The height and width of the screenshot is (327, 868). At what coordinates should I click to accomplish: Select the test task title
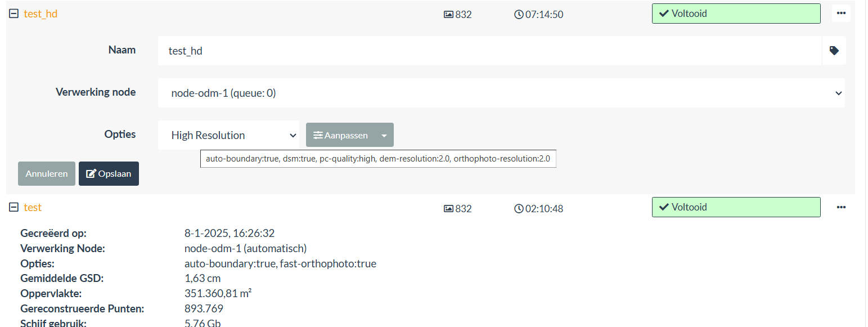coord(32,207)
